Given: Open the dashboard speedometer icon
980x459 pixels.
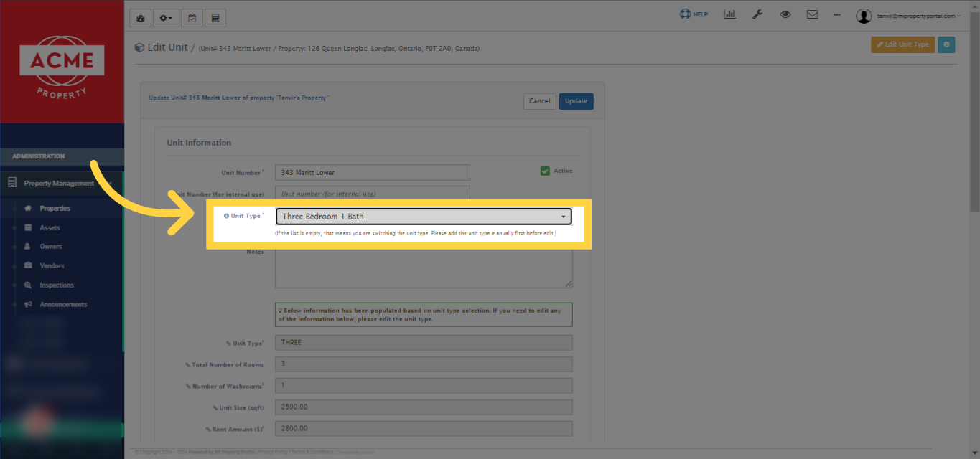Looking at the screenshot, I should 140,17.
